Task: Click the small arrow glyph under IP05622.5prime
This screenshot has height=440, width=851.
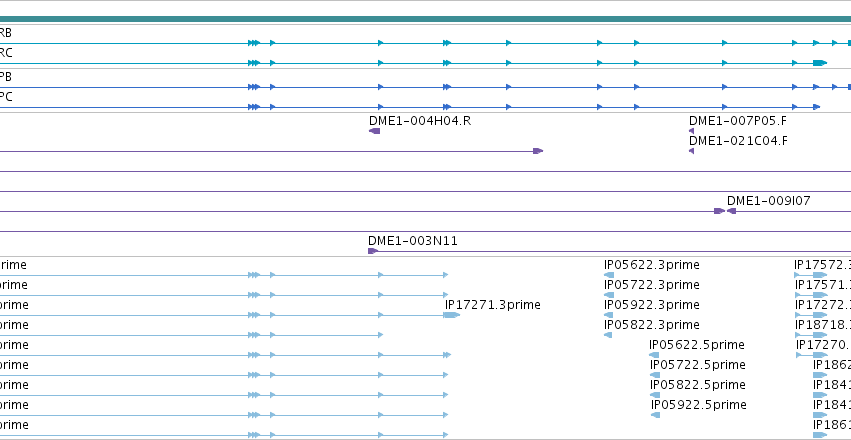Action: point(654,355)
